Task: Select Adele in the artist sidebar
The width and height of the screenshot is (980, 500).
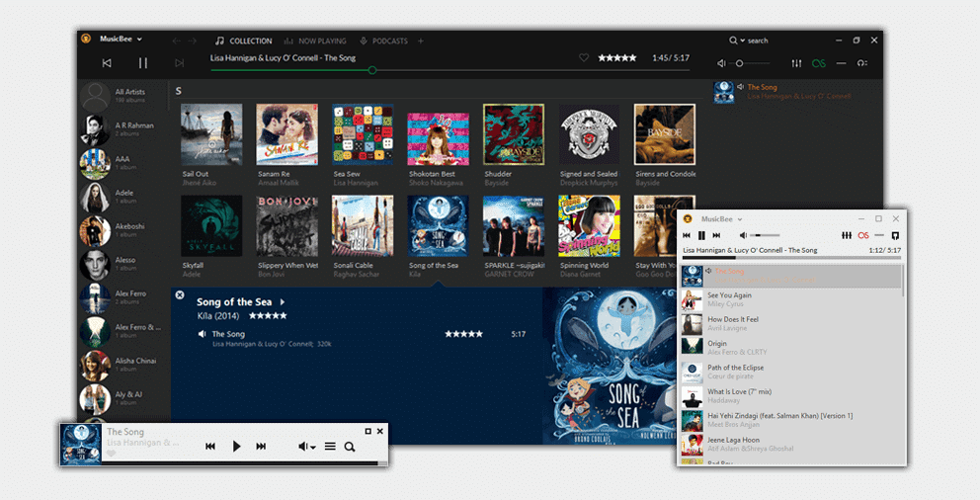Action: point(123,197)
